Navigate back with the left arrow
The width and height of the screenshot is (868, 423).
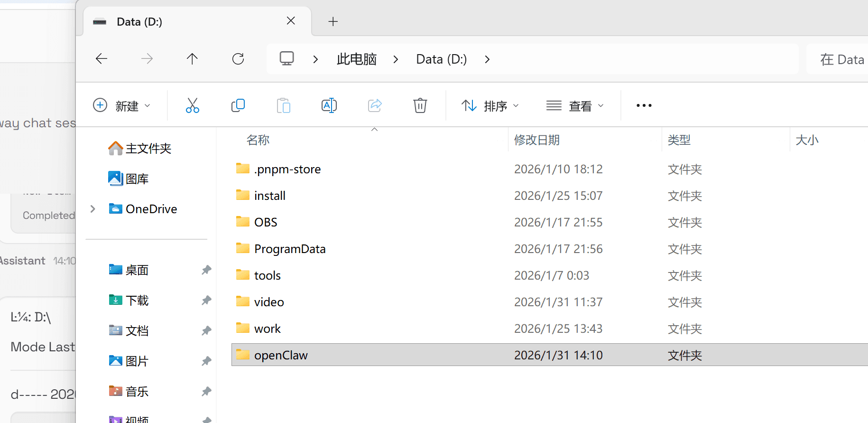tap(102, 59)
